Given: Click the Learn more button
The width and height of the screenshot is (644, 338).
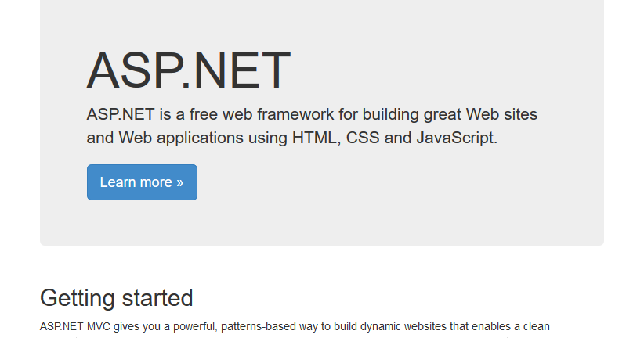Looking at the screenshot, I should [142, 182].
